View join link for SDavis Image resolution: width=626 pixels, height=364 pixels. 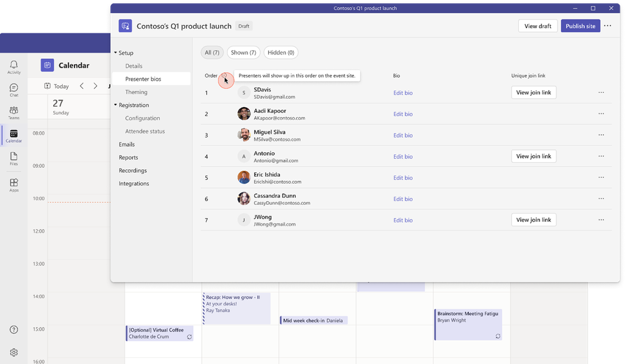click(534, 92)
